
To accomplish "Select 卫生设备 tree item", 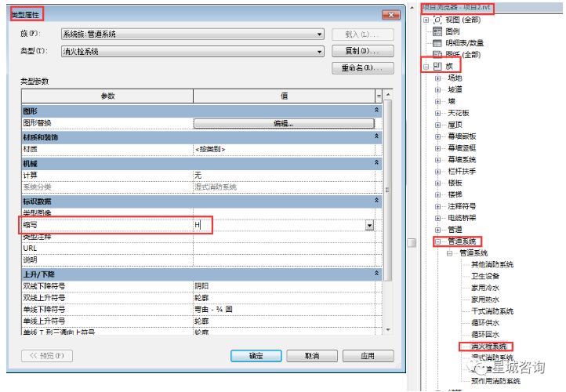I will coord(485,276).
